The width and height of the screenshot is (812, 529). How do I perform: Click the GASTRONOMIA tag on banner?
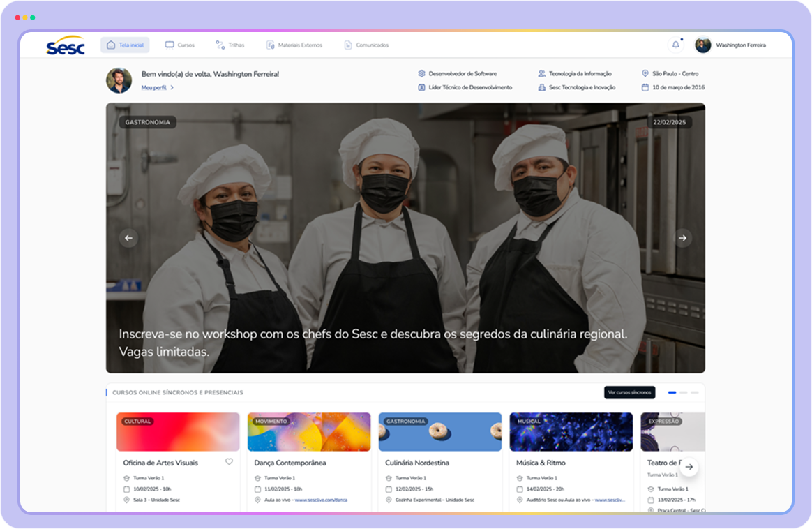pos(148,122)
